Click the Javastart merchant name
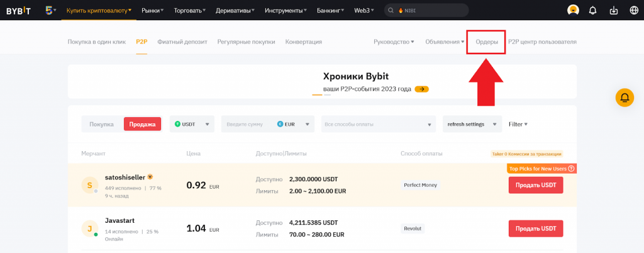Image resolution: width=644 pixels, height=253 pixels. pyautogui.click(x=119, y=220)
